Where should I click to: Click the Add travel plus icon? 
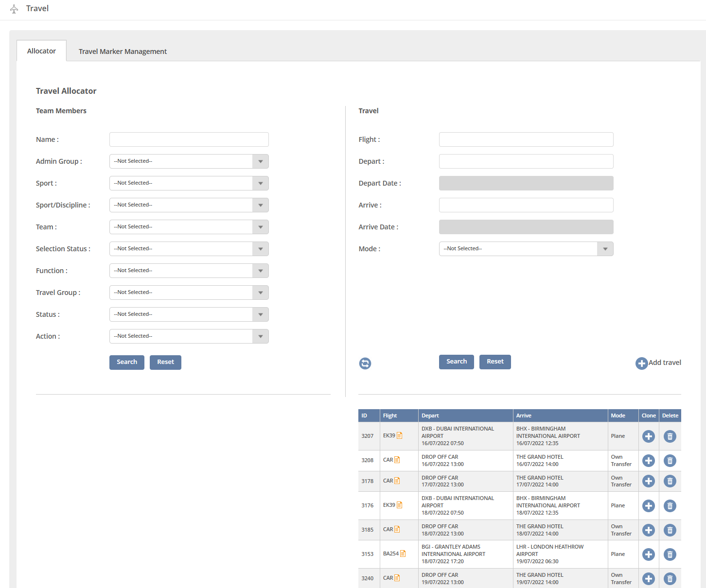point(642,363)
